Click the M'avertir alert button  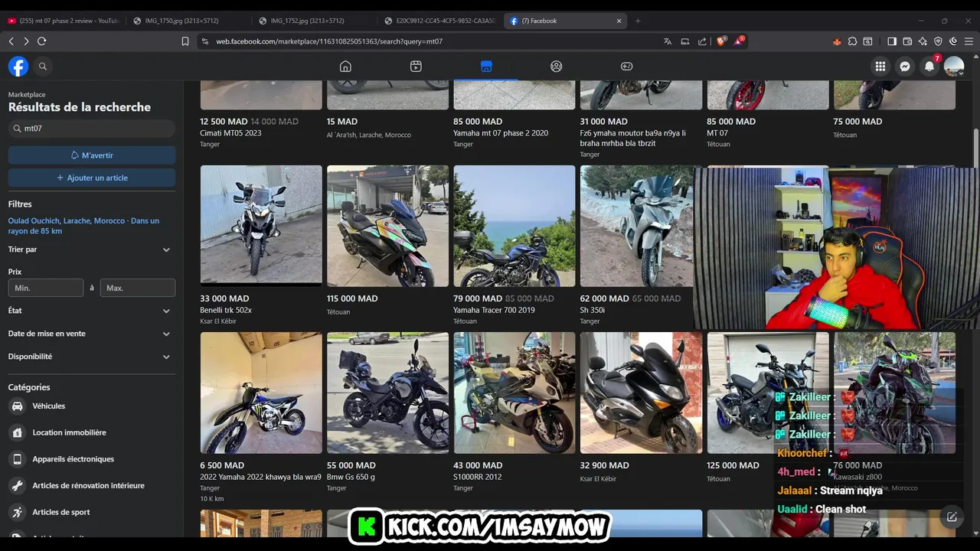pos(92,155)
